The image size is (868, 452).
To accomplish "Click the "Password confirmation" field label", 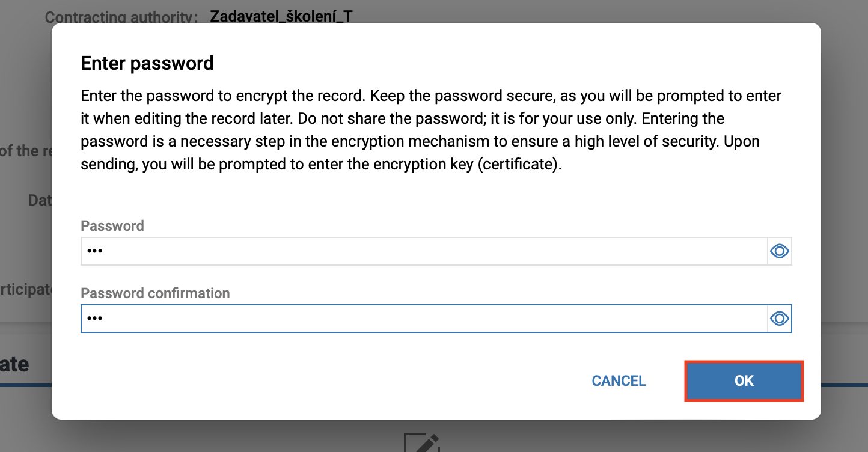I will coord(155,293).
